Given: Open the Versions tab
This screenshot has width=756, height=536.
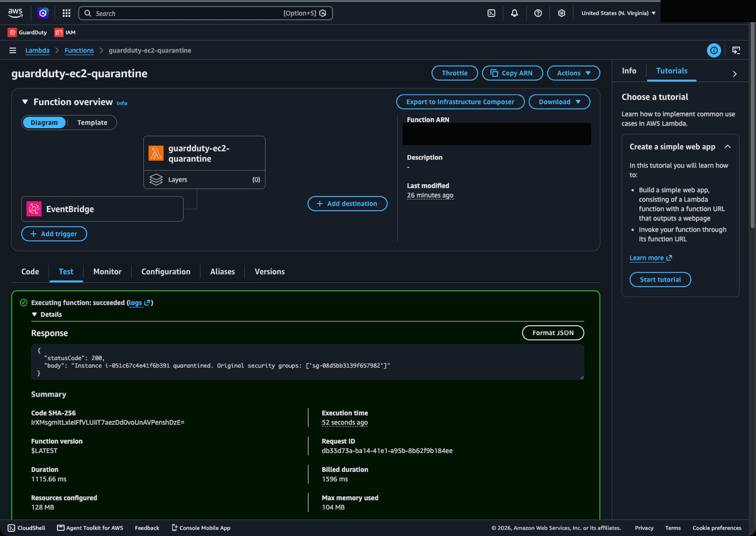Looking at the screenshot, I should (270, 271).
